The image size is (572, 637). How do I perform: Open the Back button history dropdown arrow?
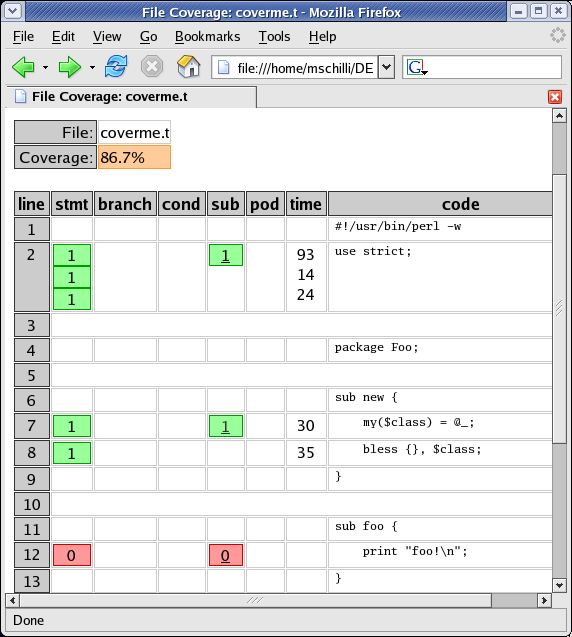click(46, 67)
